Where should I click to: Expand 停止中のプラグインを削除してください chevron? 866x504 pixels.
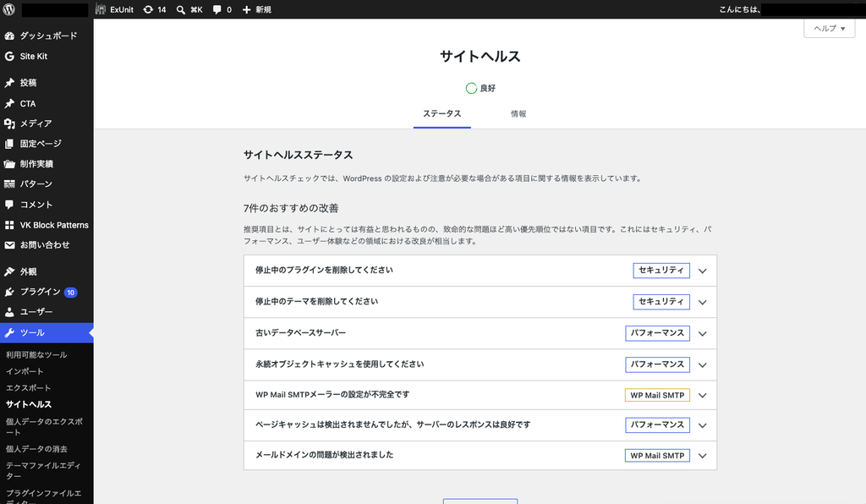(703, 271)
